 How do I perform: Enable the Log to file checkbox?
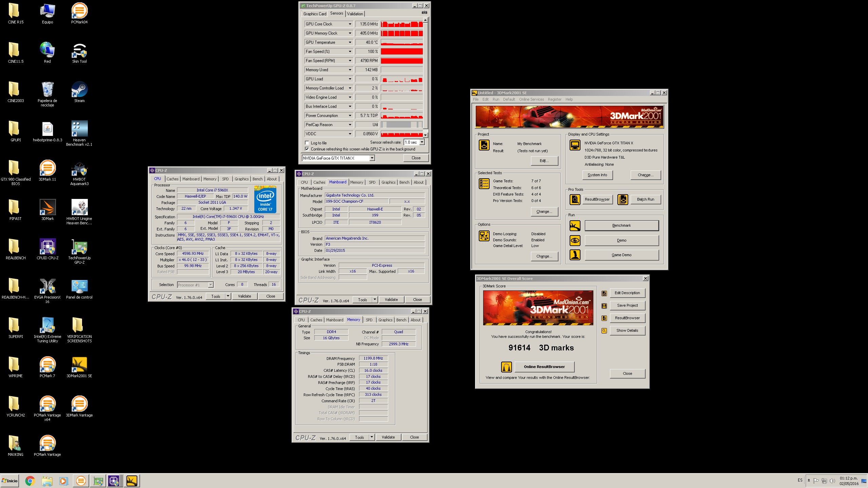tap(307, 143)
